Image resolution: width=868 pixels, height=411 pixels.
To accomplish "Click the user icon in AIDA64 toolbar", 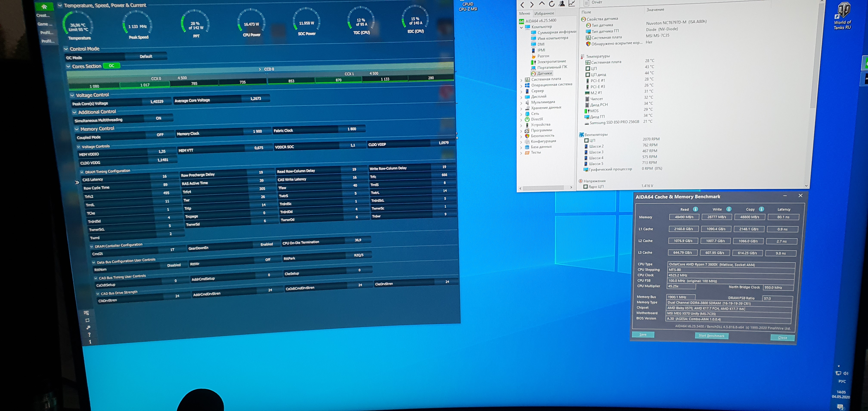I will (562, 4).
